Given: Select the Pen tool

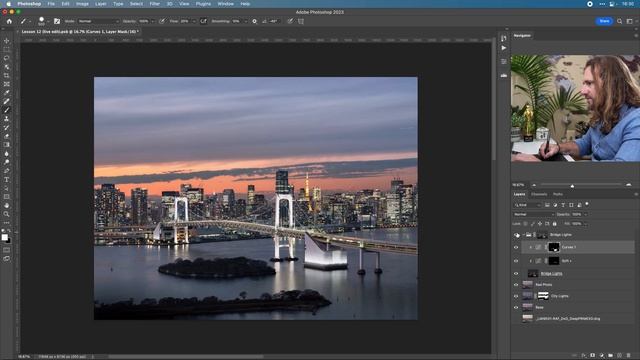Looking at the screenshot, I should [x=7, y=171].
